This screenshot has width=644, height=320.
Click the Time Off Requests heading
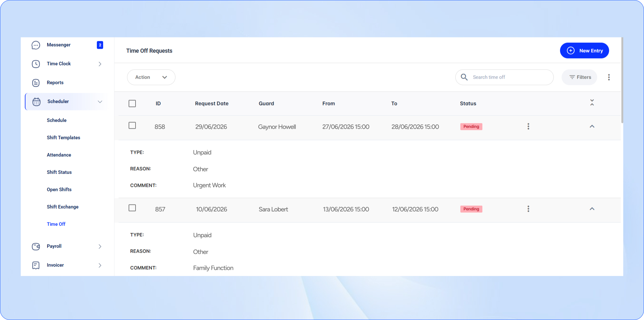click(149, 51)
